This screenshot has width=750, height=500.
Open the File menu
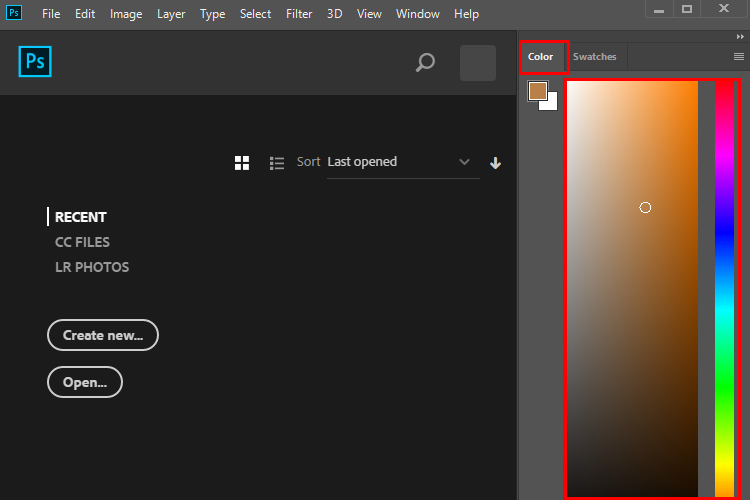click(51, 14)
